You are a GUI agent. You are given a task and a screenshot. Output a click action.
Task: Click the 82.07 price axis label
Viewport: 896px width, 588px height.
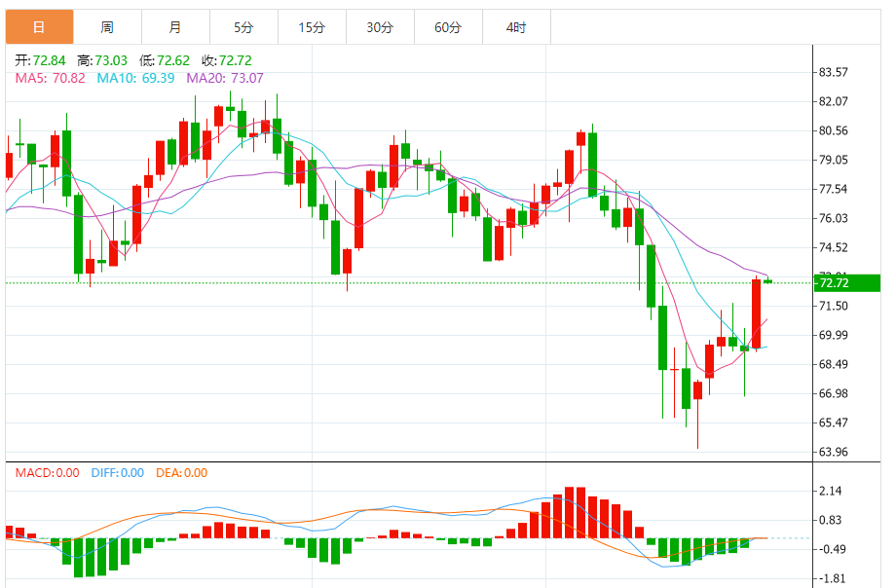pyautogui.click(x=833, y=101)
